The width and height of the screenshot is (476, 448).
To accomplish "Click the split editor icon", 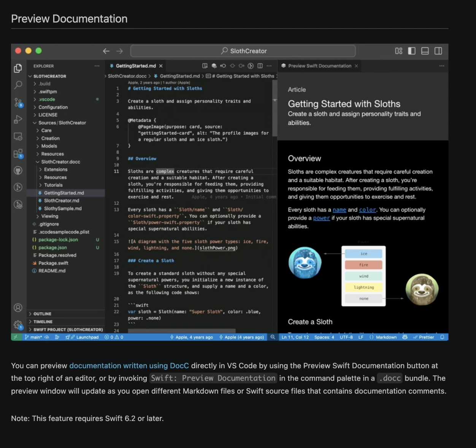I will click(260, 66).
